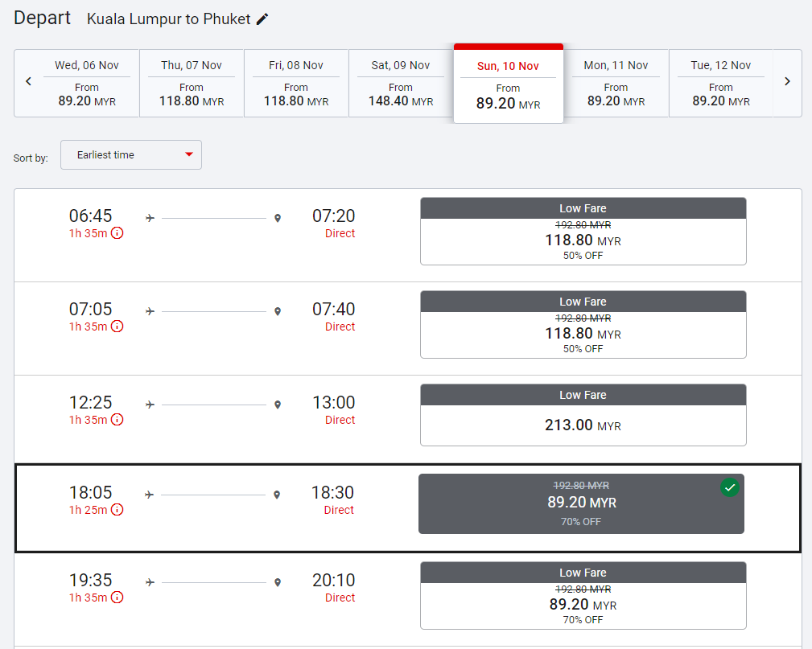This screenshot has height=649, width=812.
Task: Show later dates with right arrow
Action: click(x=787, y=81)
